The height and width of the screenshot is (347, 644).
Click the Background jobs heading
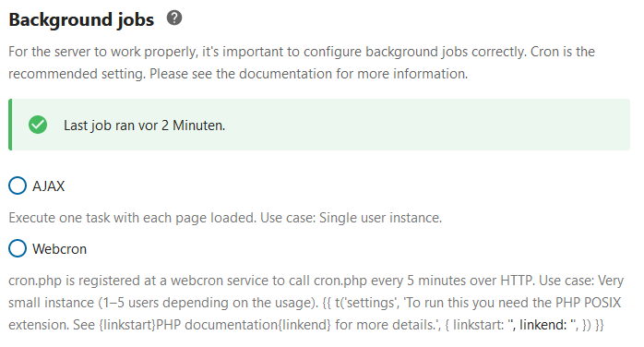point(81,19)
